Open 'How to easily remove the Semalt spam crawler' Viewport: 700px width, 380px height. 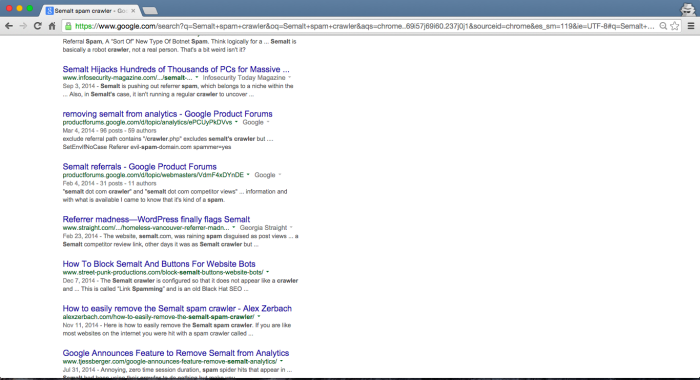[x=177, y=309]
